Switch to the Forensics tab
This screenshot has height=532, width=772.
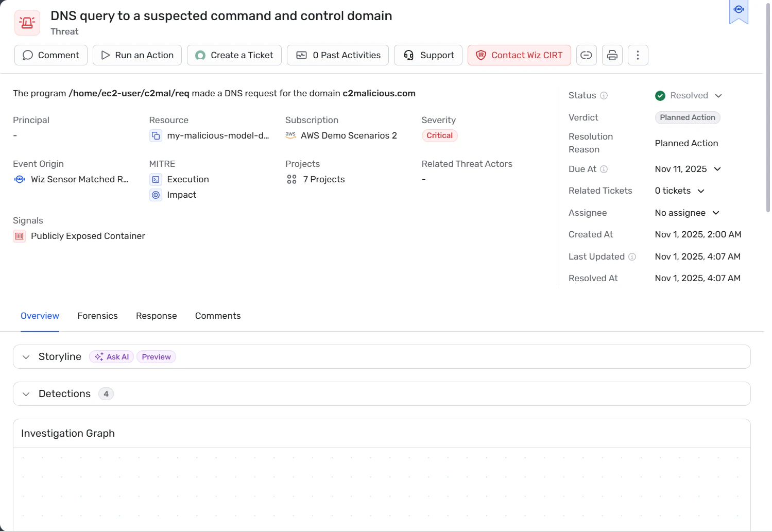97,316
